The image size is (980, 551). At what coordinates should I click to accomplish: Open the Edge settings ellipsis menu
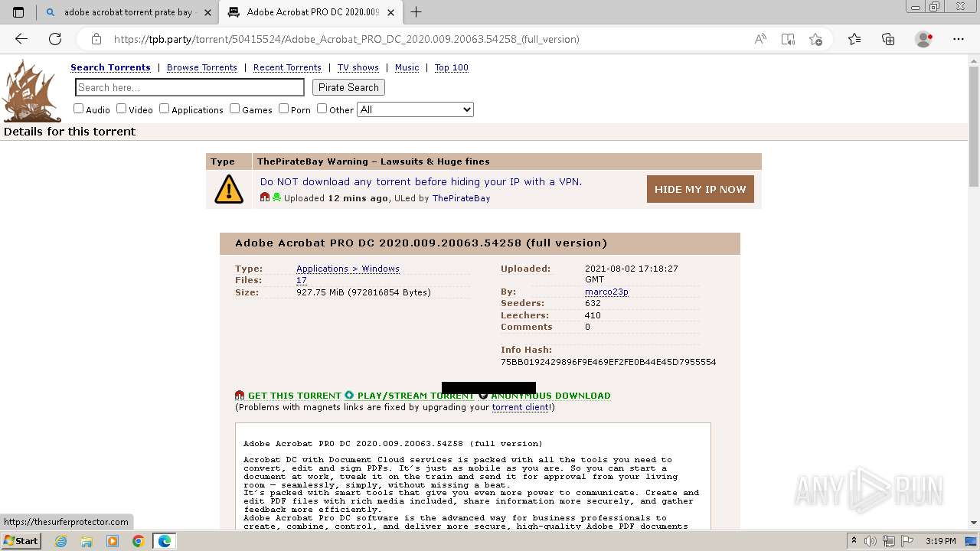pyautogui.click(x=959, y=39)
